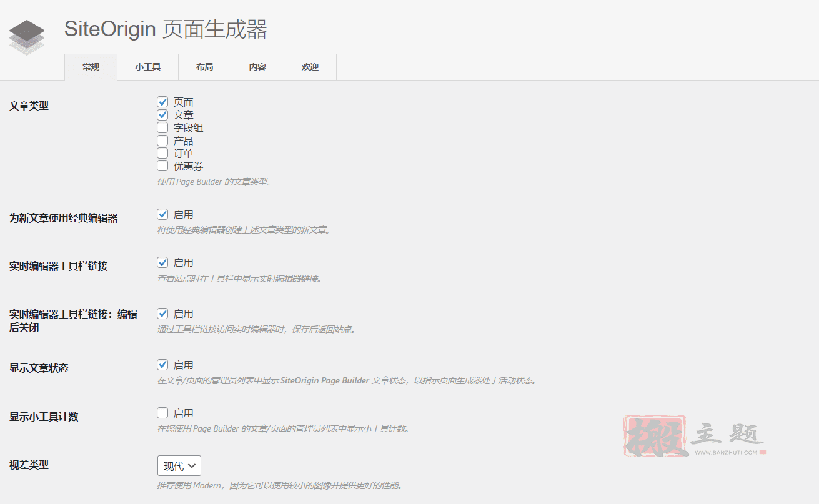Enable 启用 for 显示小工具计数
Viewport: 819px width, 504px height.
coord(162,413)
